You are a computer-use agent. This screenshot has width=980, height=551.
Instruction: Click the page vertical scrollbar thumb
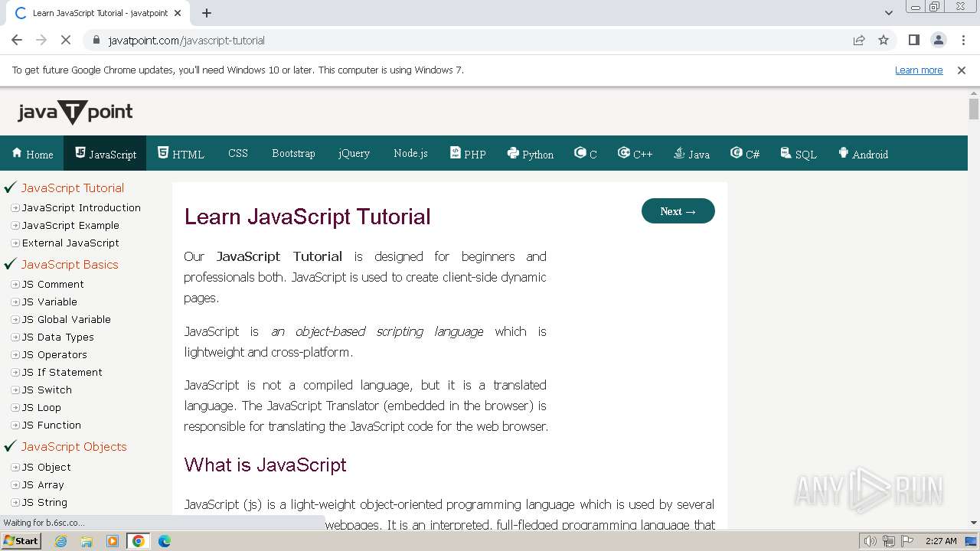974,109
